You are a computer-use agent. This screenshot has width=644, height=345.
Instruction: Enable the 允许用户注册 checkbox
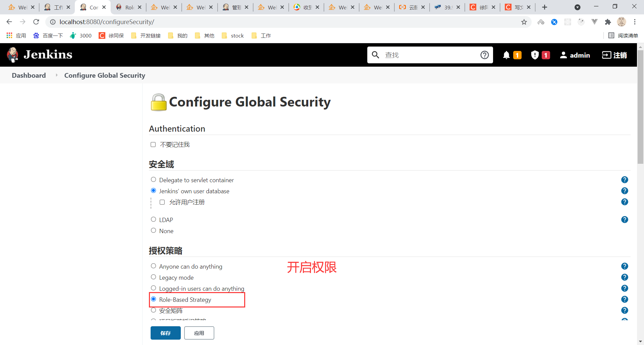pyautogui.click(x=162, y=202)
